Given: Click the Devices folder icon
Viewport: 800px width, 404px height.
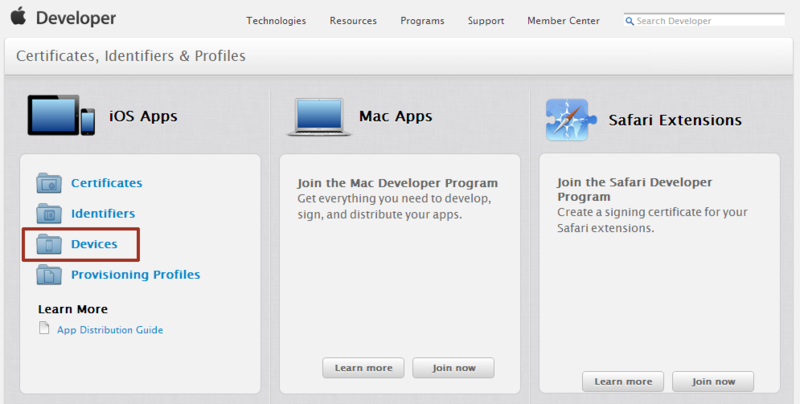Looking at the screenshot, I should [49, 244].
